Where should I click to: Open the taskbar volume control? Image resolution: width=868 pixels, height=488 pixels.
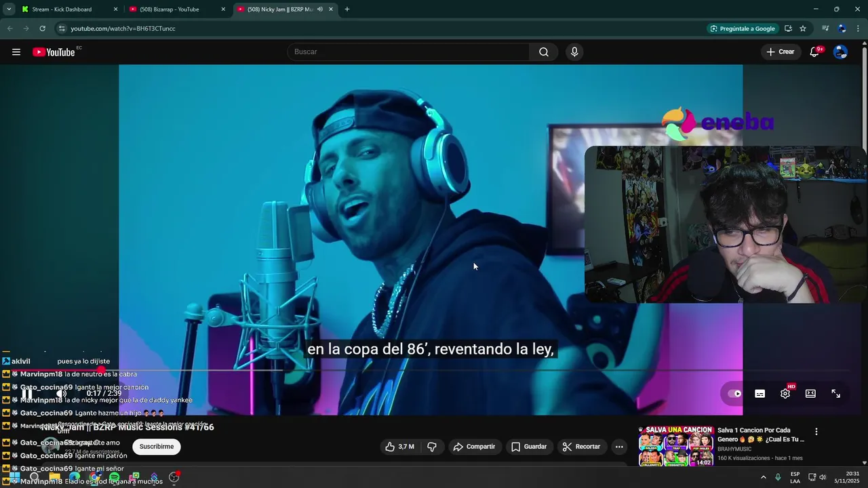click(823, 477)
